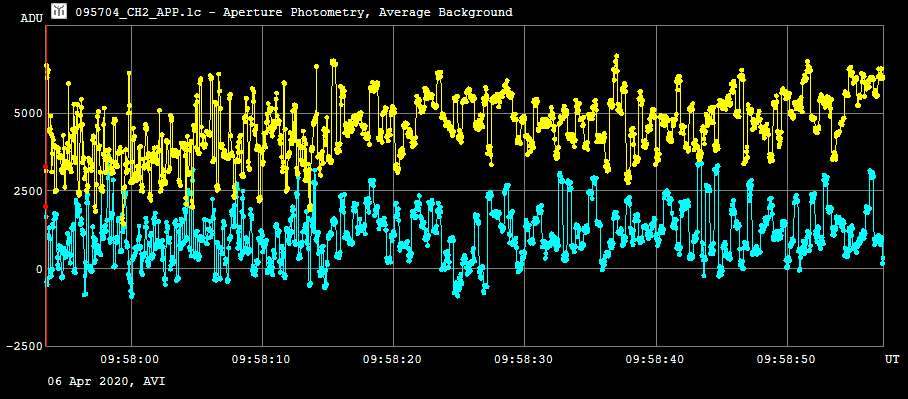Click the upper red marker dot on the cursor line
Viewport: 908px width, 399px height.
[x=45, y=167]
